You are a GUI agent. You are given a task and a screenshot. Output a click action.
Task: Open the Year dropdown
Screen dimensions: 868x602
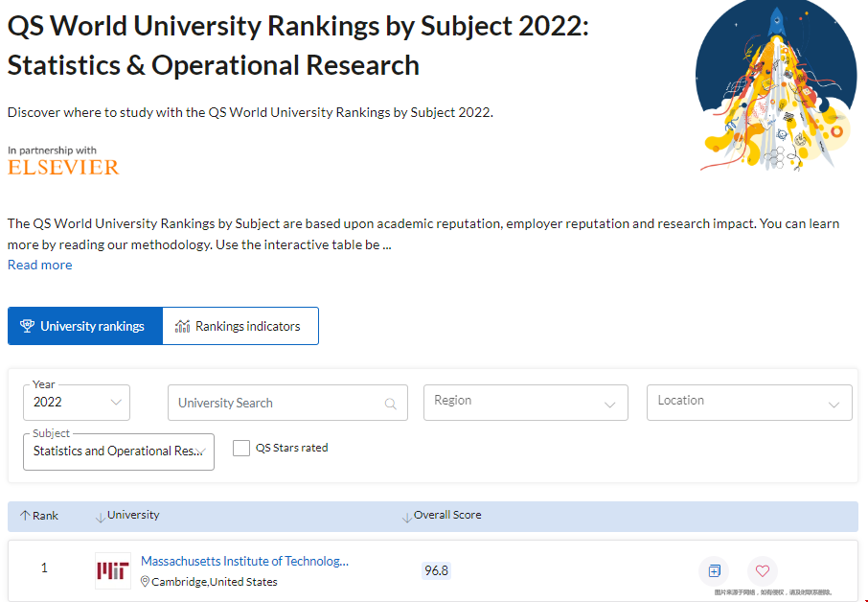77,403
